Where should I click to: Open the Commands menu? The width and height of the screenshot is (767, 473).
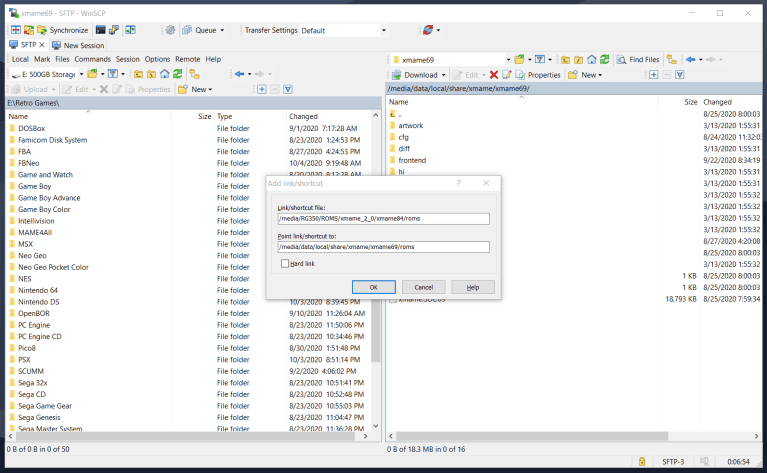[92, 59]
